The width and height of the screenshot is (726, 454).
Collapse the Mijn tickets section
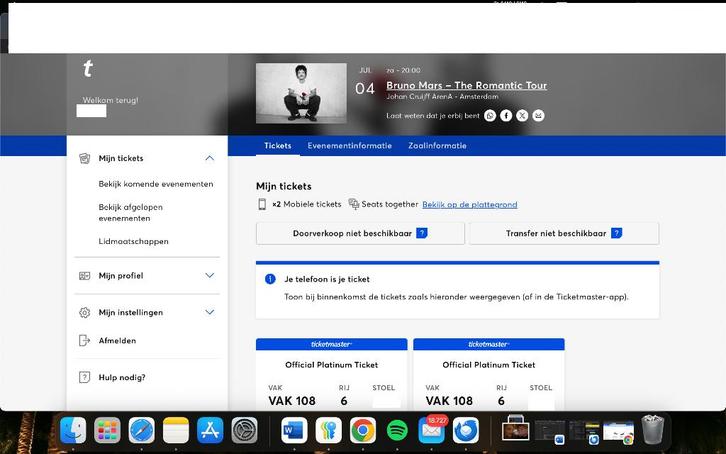pos(209,158)
